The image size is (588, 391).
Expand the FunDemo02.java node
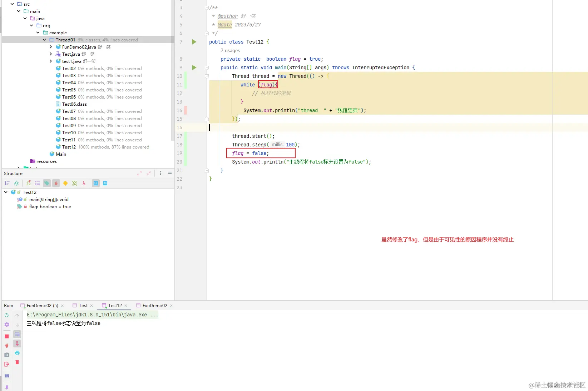[51, 47]
